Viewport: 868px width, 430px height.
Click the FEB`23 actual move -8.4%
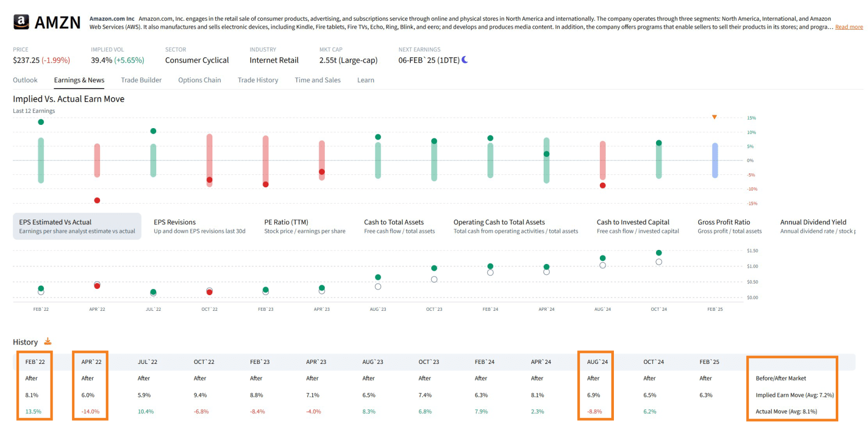click(257, 411)
